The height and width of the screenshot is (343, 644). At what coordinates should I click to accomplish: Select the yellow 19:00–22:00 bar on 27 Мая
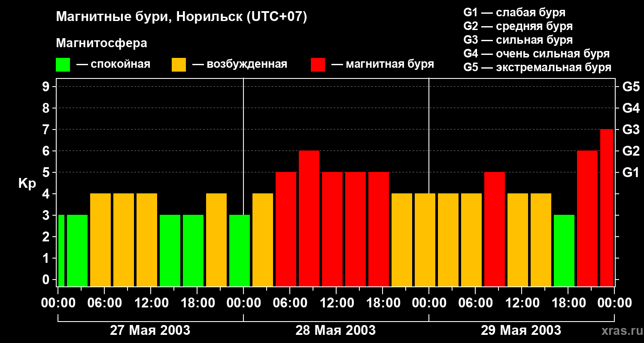pyautogui.click(x=216, y=240)
